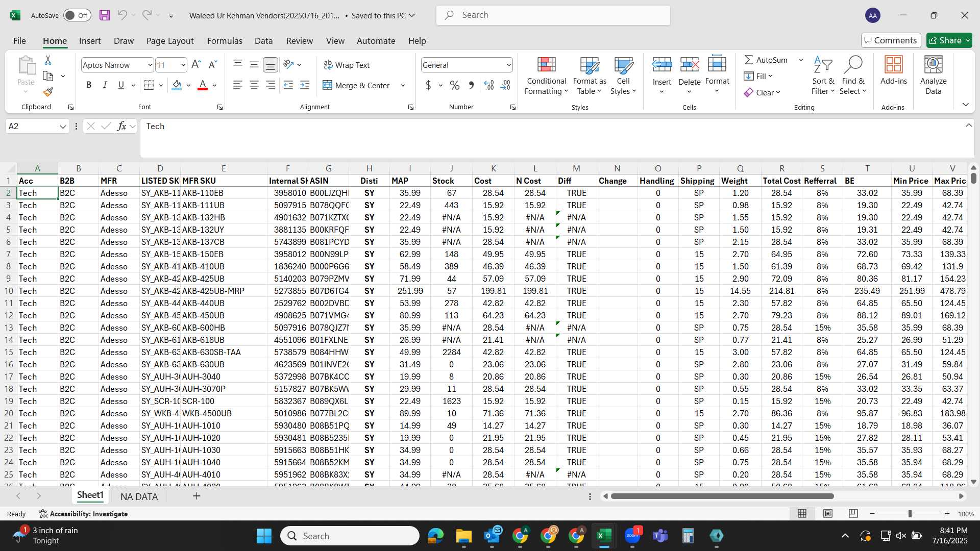Open Cell Styles gallery
980x551 pixels.
(623, 76)
